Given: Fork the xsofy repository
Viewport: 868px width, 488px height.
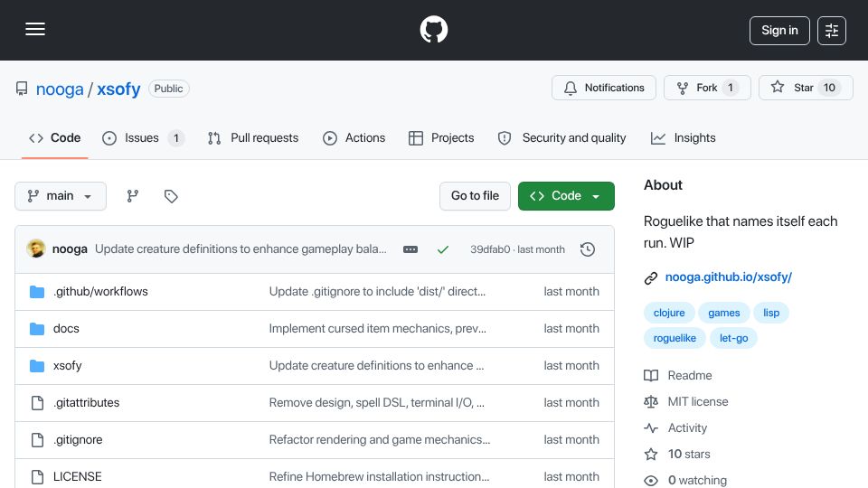Looking at the screenshot, I should point(707,88).
